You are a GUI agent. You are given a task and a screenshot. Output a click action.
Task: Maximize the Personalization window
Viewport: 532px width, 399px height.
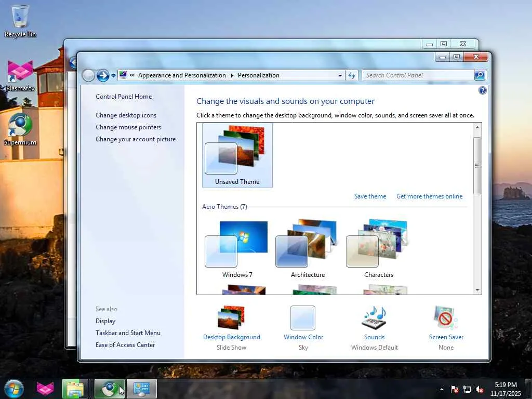pos(457,57)
